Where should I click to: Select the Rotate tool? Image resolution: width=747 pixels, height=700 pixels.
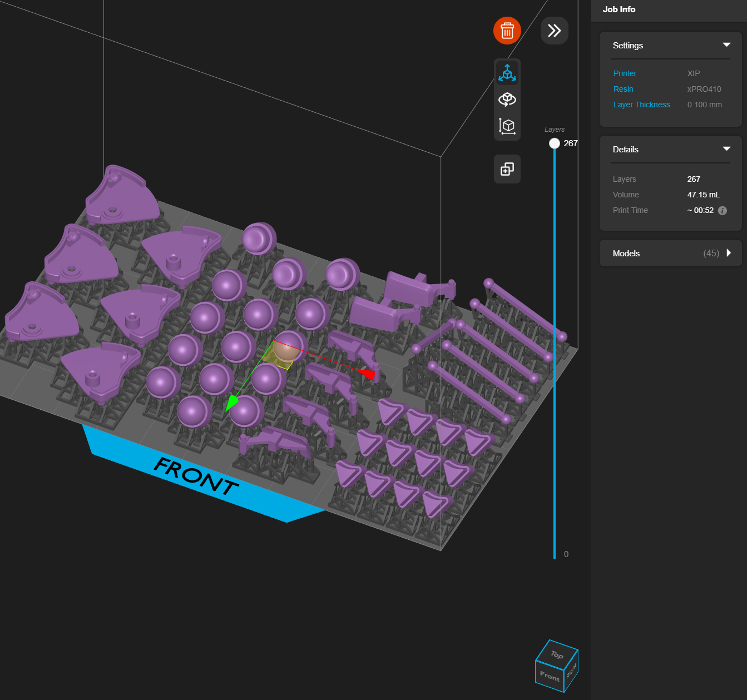(x=507, y=99)
